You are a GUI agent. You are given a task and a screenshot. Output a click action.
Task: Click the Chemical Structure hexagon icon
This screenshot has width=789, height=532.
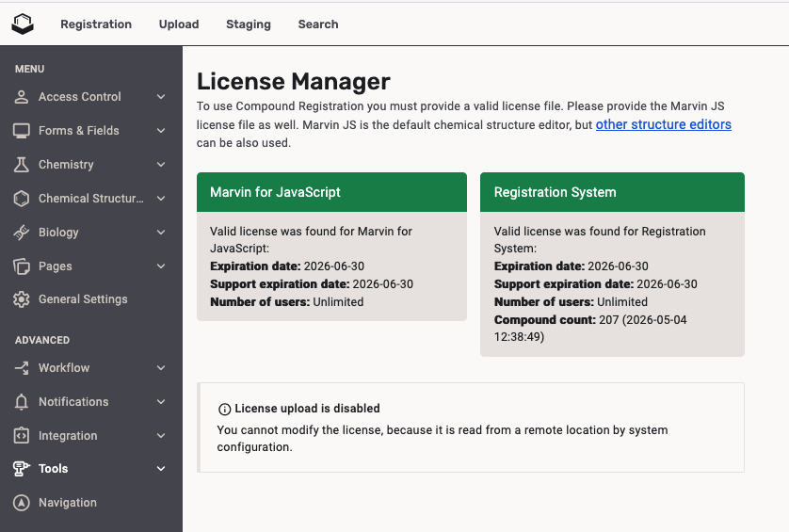pos(21,199)
